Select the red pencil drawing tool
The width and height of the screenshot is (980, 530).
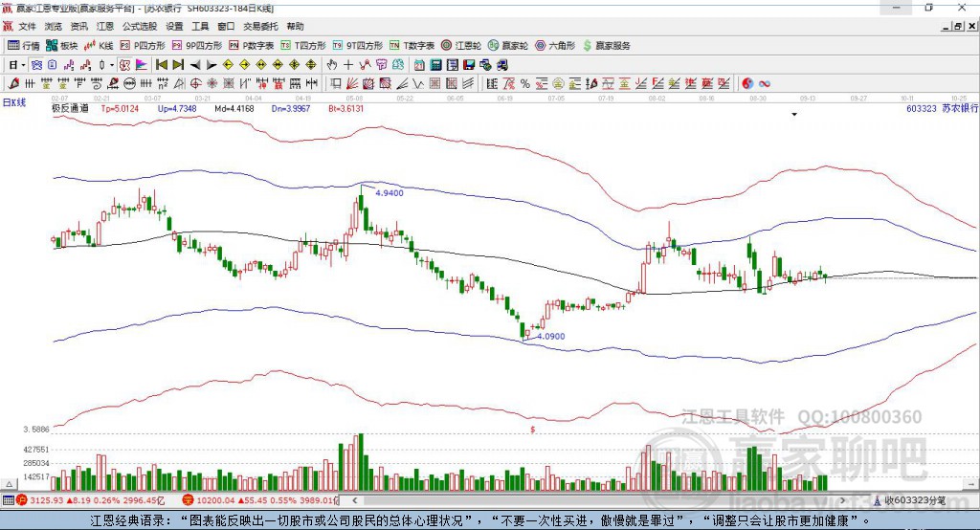point(13,84)
